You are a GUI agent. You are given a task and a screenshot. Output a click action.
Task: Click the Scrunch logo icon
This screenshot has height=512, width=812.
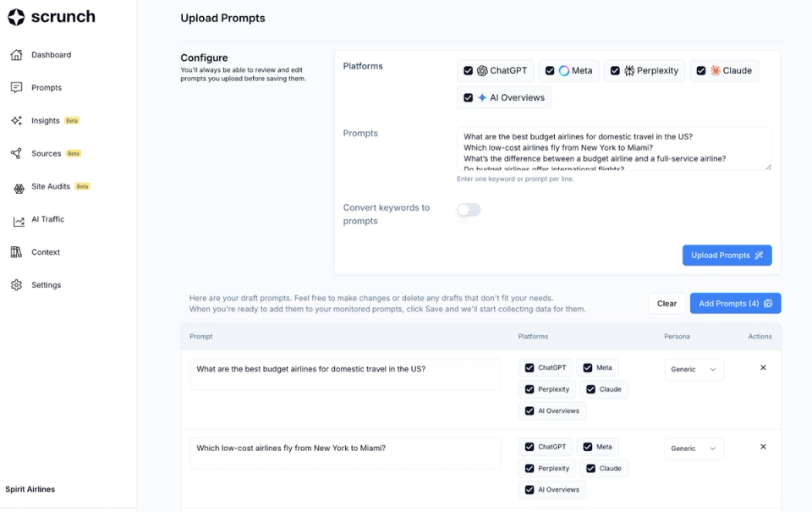coord(16,17)
